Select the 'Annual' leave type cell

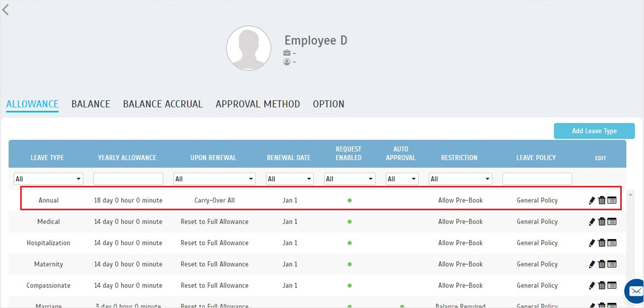(48, 200)
